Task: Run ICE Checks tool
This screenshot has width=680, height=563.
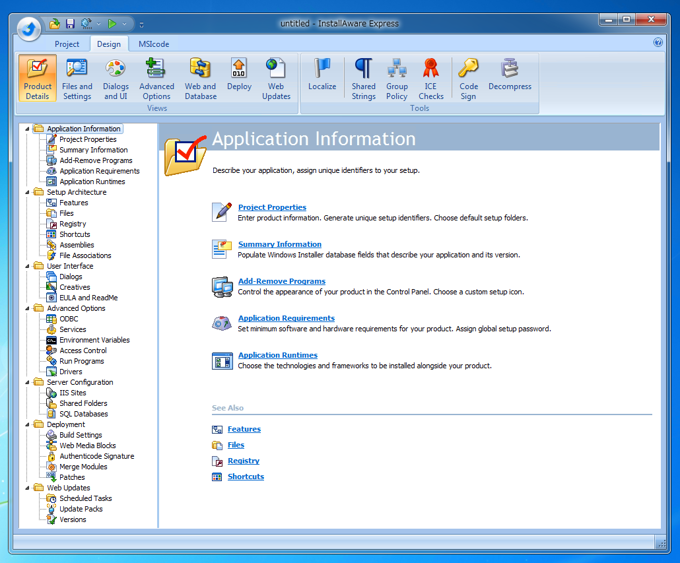Action: [x=431, y=79]
